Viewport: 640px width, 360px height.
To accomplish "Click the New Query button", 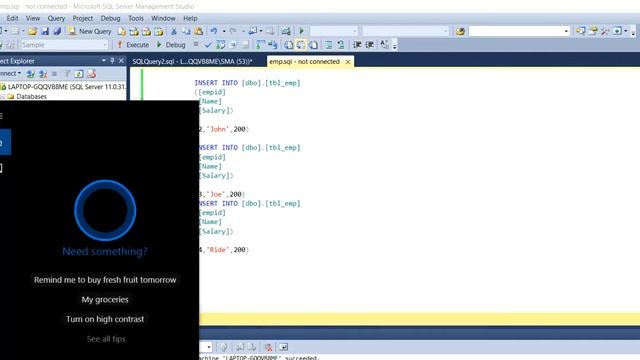I will click(x=90, y=31).
